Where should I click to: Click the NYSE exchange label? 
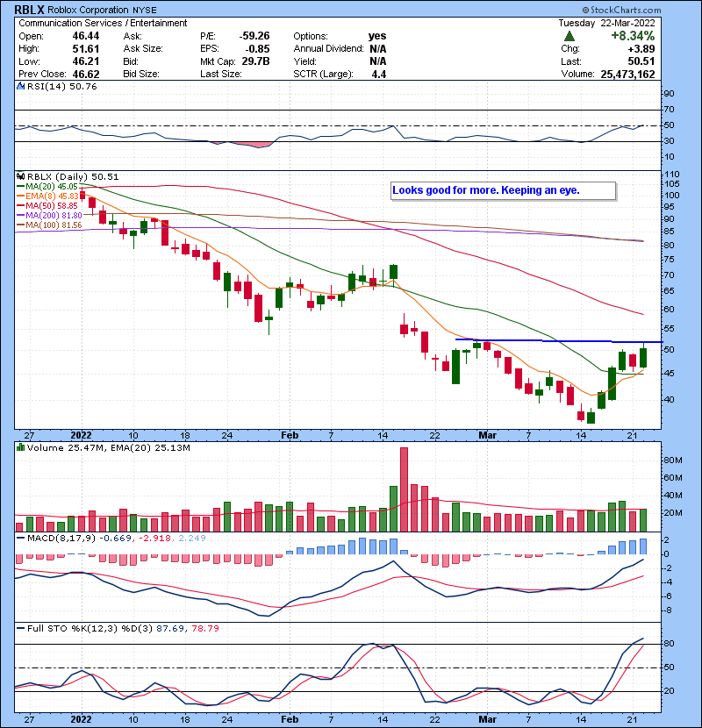coord(145,11)
